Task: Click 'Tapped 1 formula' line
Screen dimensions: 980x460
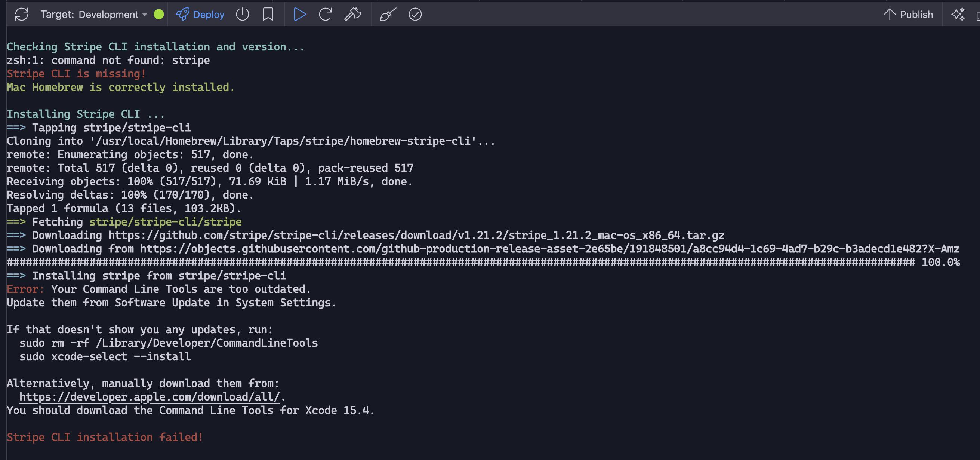Action: pos(124,208)
